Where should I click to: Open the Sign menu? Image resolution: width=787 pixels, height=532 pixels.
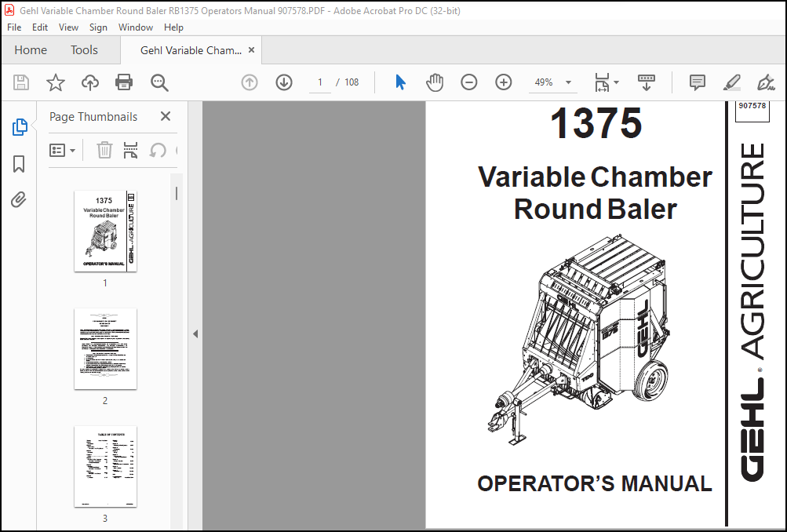(98, 27)
